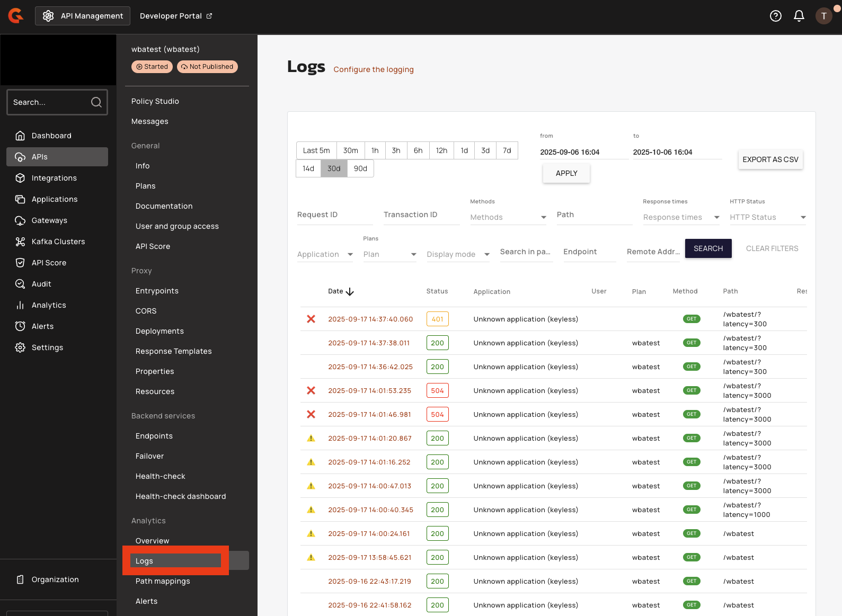Open the user avatar menu
This screenshot has height=616, width=842.
click(x=823, y=16)
